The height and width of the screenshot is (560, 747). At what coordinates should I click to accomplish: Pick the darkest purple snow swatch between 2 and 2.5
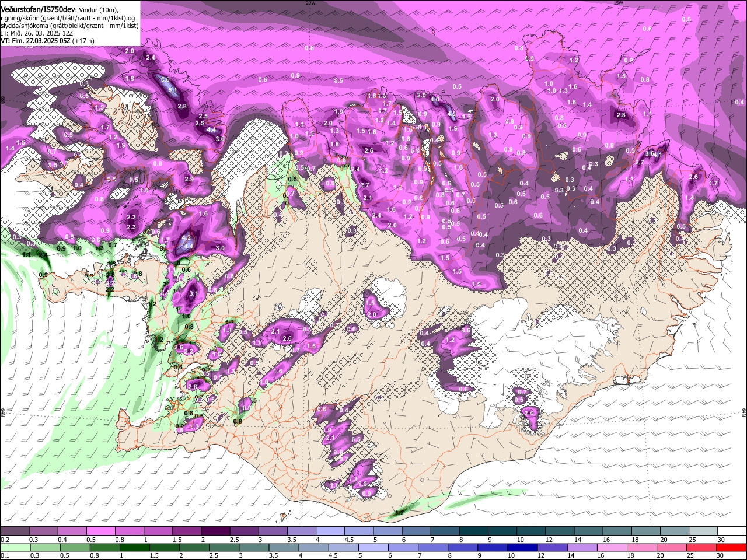[x=215, y=531]
